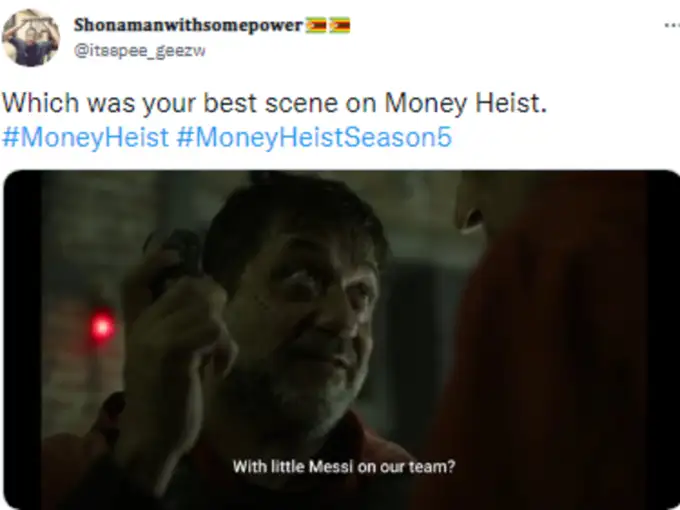Follow the #MoneyHeistSeason5 hashtag
Image resolution: width=680 pixels, height=510 pixels.
pos(314,137)
